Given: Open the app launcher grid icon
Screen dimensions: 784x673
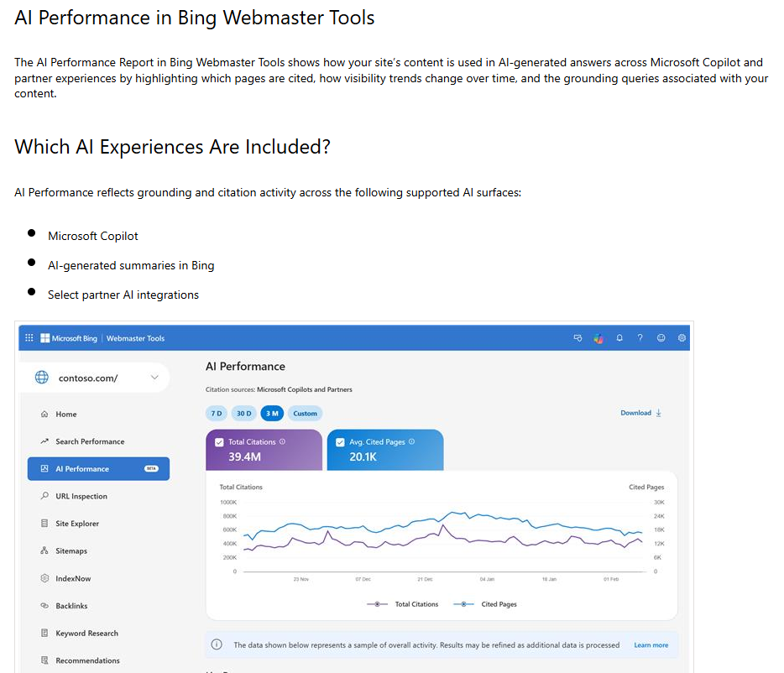Looking at the screenshot, I should [29, 338].
